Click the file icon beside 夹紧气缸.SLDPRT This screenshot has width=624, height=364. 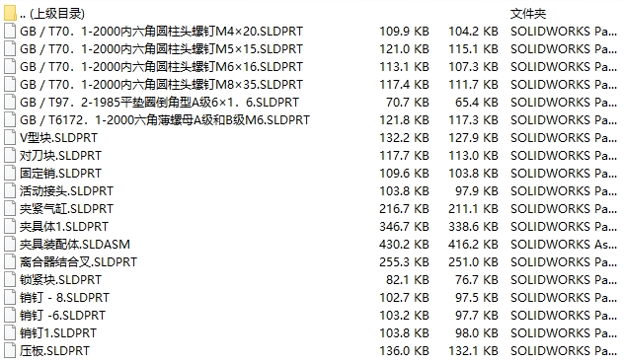click(x=10, y=209)
